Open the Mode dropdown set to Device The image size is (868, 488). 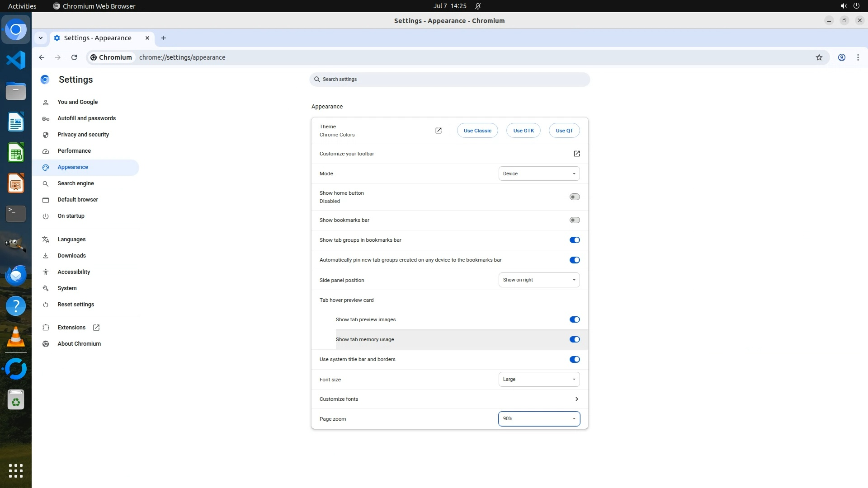click(x=538, y=174)
